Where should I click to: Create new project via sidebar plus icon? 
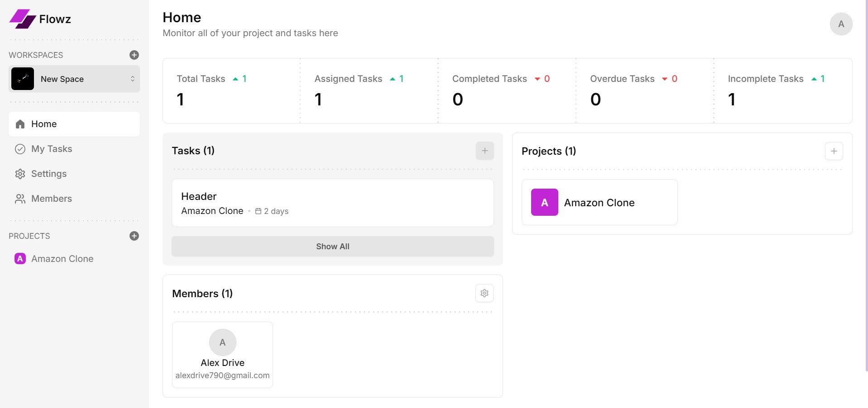[134, 236]
